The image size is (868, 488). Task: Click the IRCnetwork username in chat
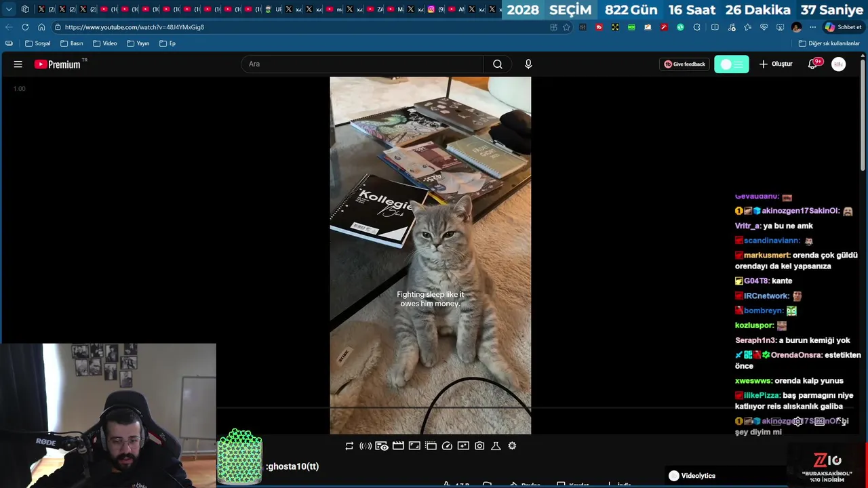pos(766,296)
